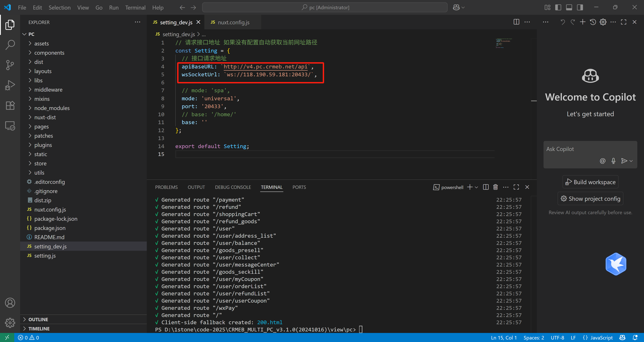The image size is (644, 342).
Task: Open README.md in the explorer
Action: coord(84,237)
